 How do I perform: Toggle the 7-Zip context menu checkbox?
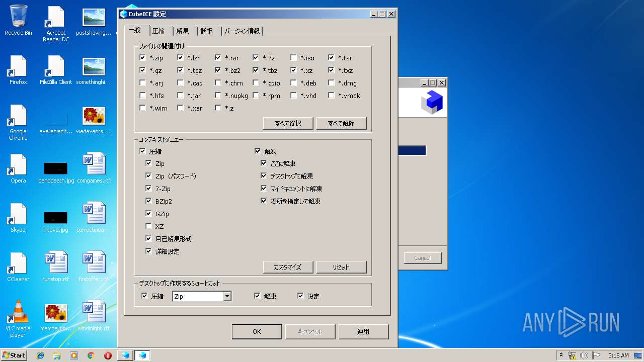[x=148, y=189]
